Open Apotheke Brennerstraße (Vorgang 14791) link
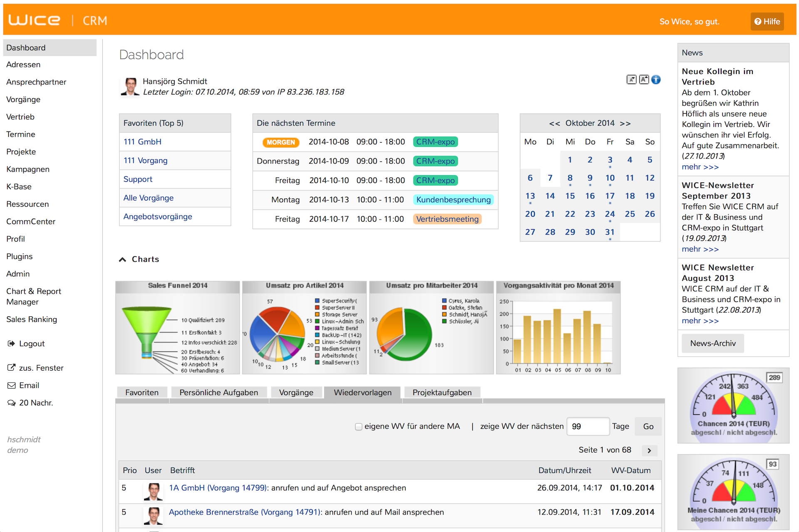 (x=246, y=512)
